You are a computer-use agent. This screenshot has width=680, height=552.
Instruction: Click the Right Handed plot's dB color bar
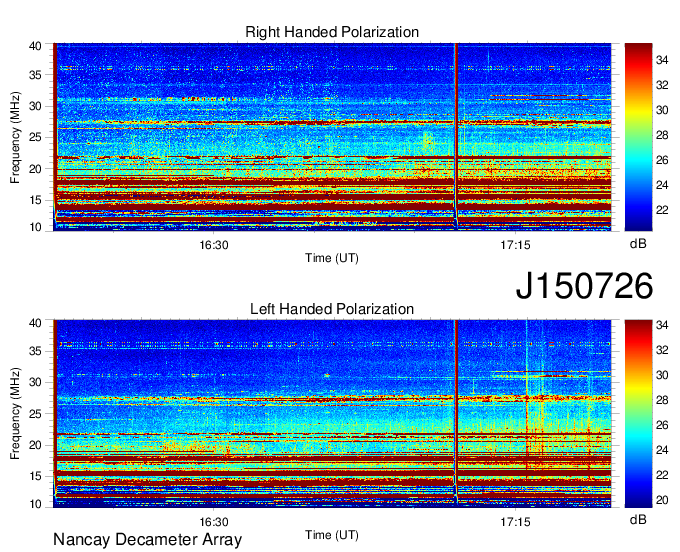point(638,137)
